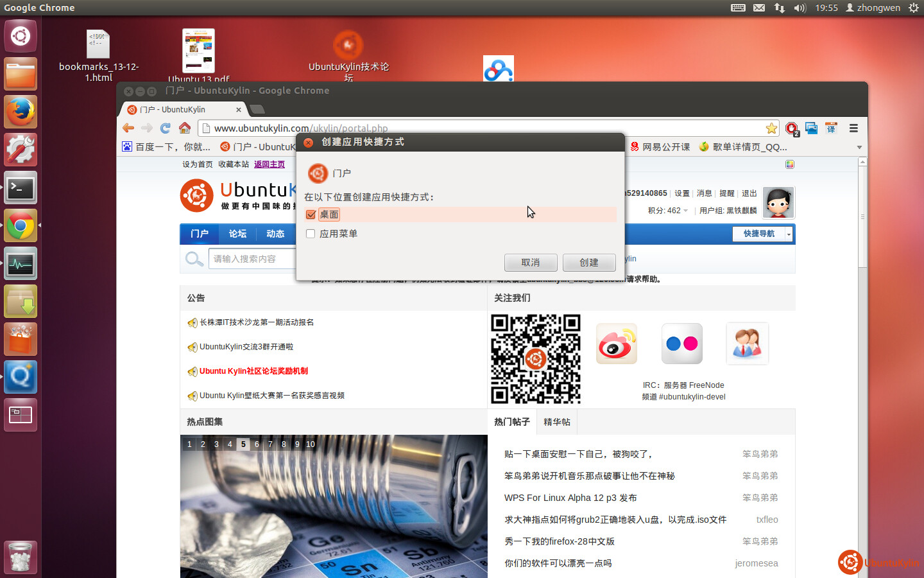Screen dimensions: 924x578
Task: Switch to the 论坛 navigation tab
Action: pos(237,234)
